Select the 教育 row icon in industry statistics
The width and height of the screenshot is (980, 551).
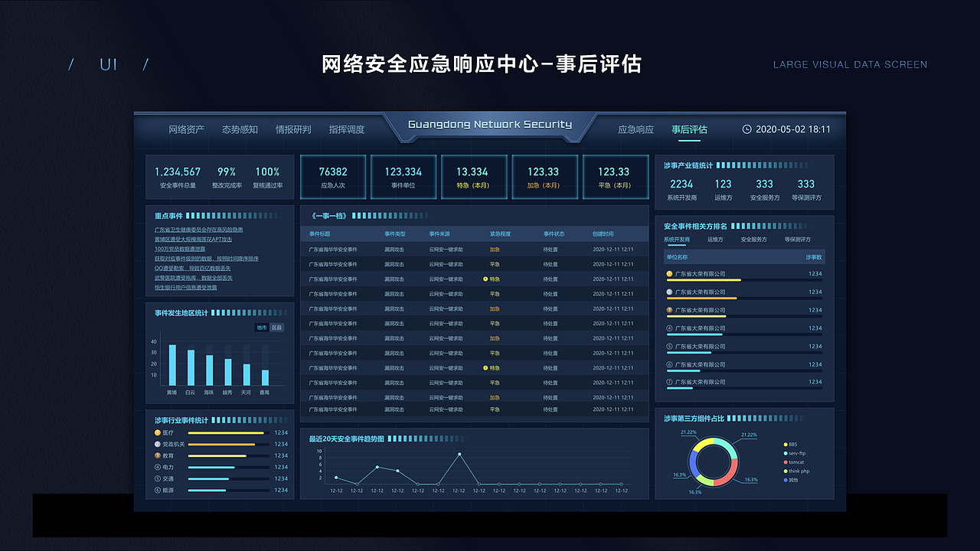pos(157,455)
